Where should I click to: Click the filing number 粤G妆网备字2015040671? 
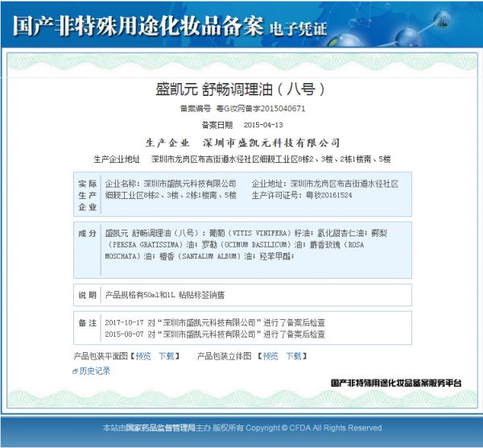[x=261, y=109]
